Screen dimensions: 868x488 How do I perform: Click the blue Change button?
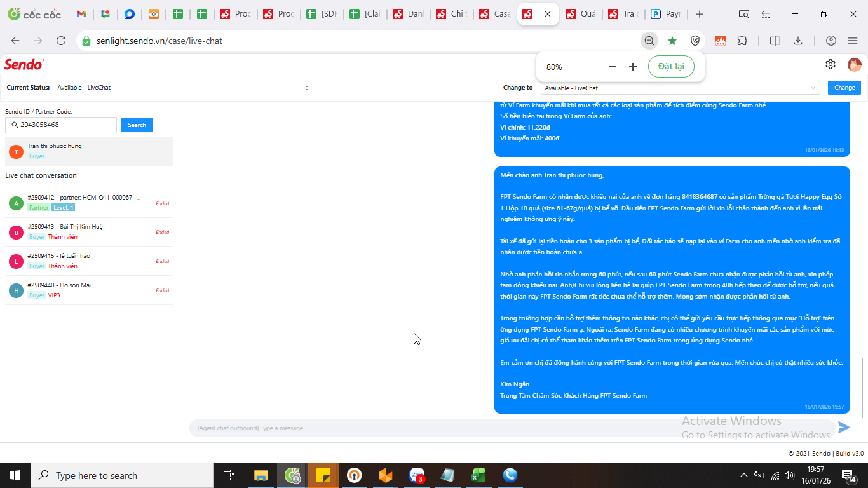click(x=844, y=88)
